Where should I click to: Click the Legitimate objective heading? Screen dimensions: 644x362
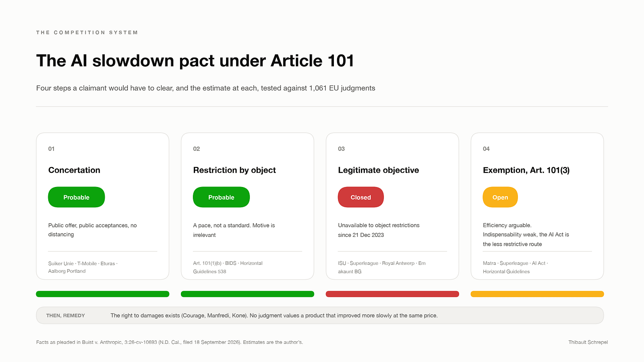379,170
